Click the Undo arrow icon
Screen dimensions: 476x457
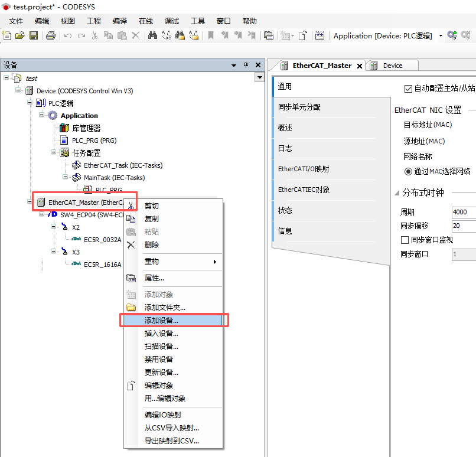(x=68, y=36)
